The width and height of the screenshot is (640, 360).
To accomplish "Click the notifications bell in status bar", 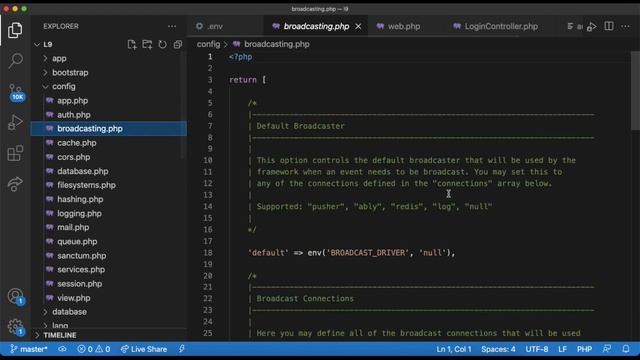I will coord(626,349).
